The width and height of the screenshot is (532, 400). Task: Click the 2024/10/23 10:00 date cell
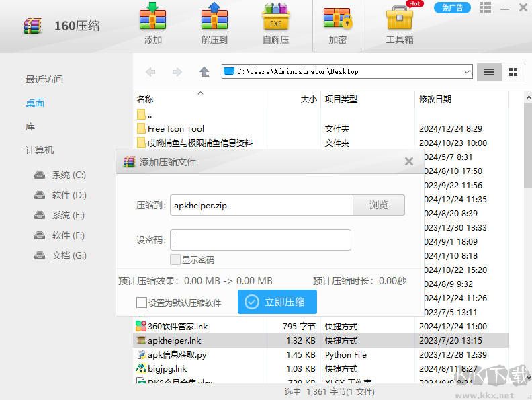tap(453, 143)
